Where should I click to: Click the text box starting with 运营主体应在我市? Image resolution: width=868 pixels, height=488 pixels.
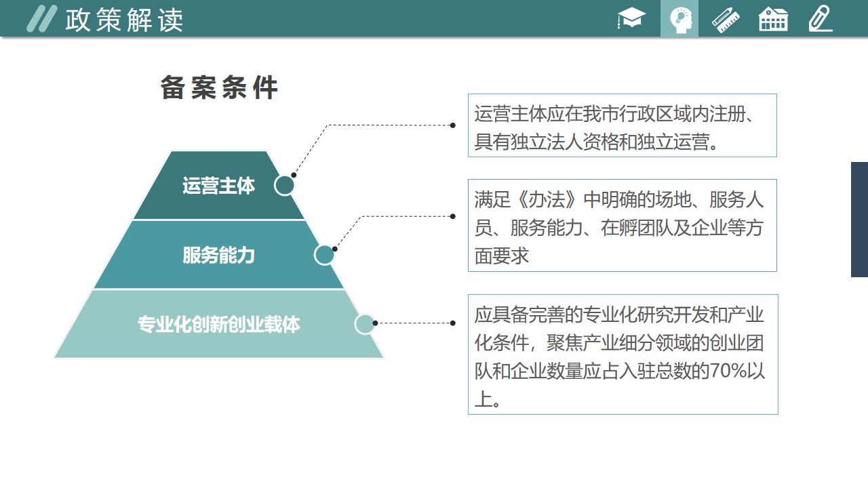(622, 126)
